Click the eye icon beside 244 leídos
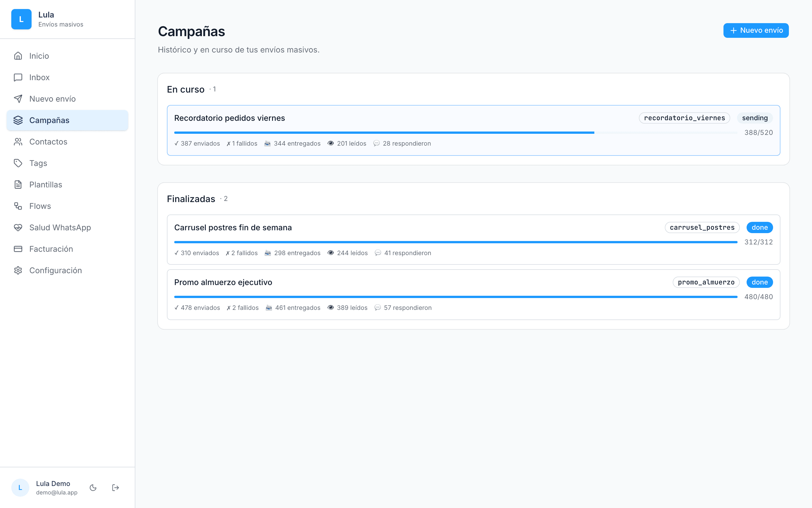812x508 pixels. coord(330,253)
